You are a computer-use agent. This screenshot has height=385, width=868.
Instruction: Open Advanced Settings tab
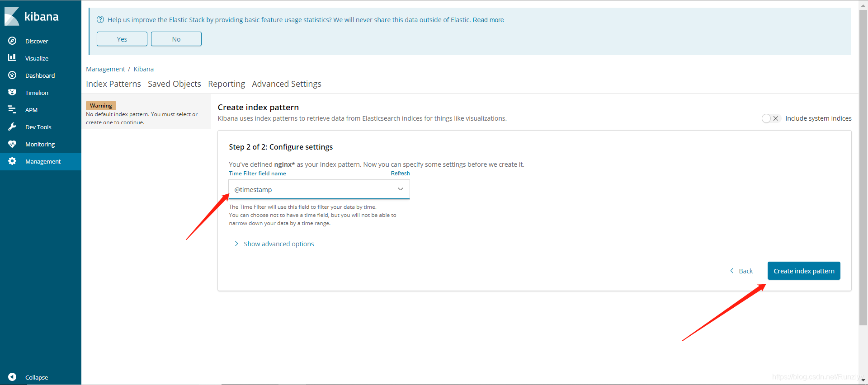(x=287, y=84)
